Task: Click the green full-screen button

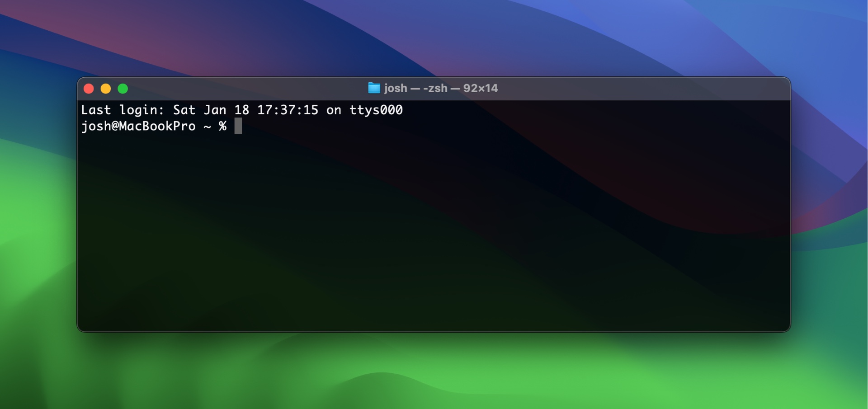Action: 123,89
